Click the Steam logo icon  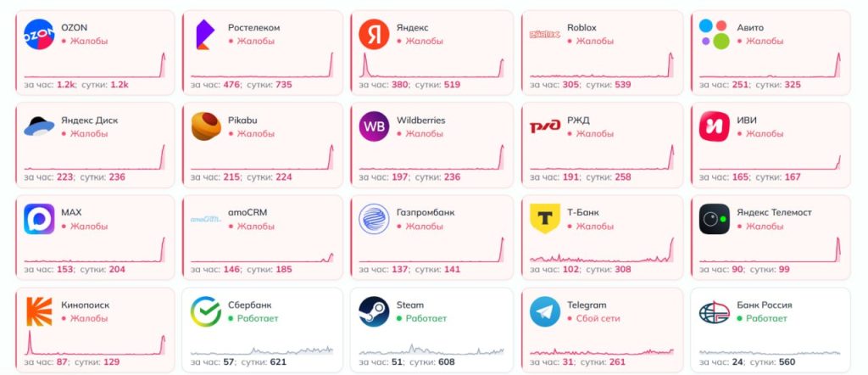(x=374, y=311)
